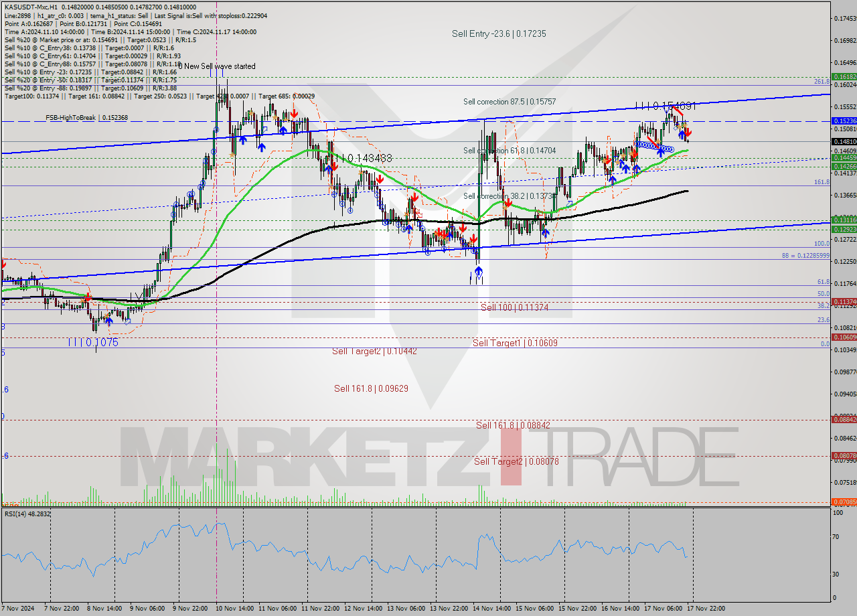Select the 'I I I 0.154091' peak label
The width and height of the screenshot is (857, 616).
pyautogui.click(x=666, y=106)
